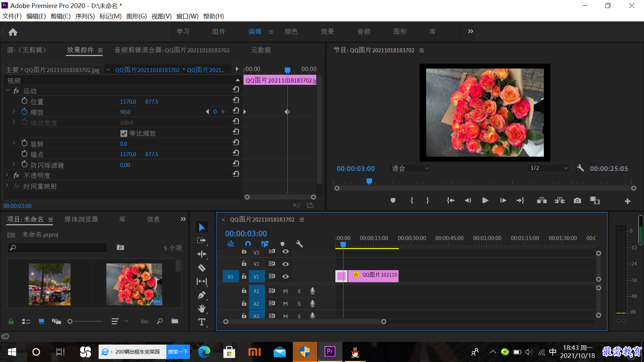Open Program monitor settings wrench
This screenshot has width=644, height=362.
pos(580,168)
